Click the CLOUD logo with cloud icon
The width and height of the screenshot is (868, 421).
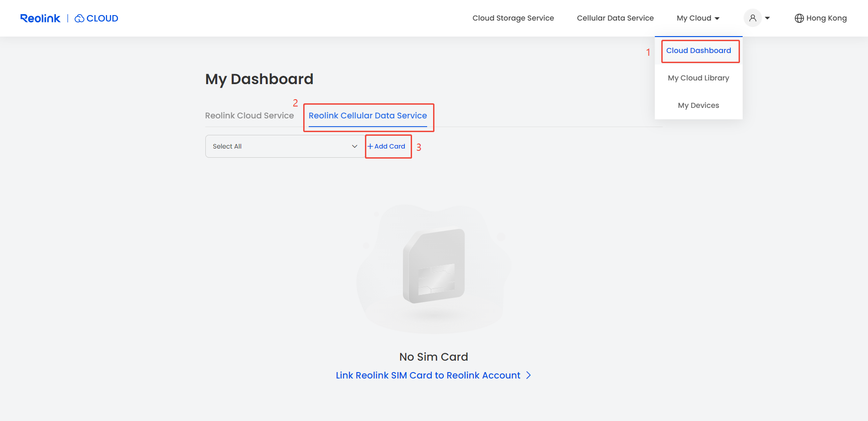pyautogui.click(x=96, y=18)
